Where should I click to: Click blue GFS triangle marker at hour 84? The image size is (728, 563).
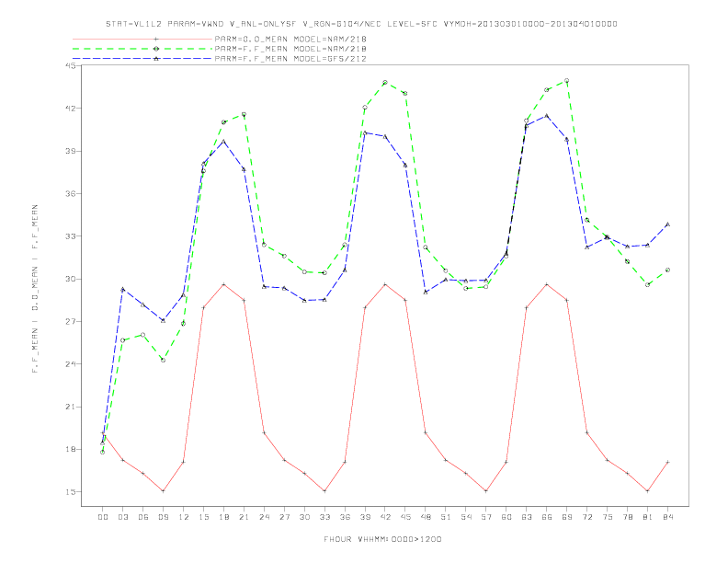667,224
